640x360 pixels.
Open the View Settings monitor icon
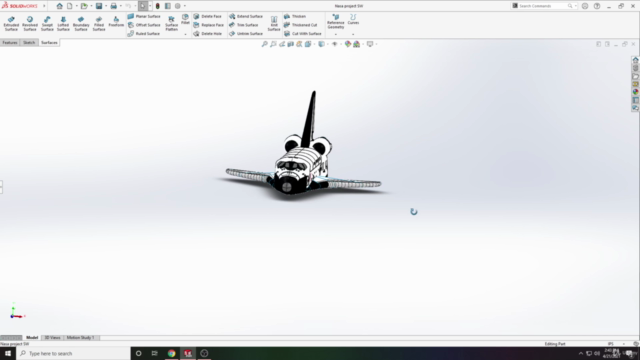click(x=370, y=44)
